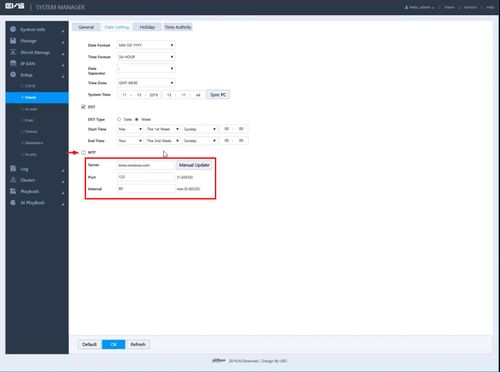This screenshot has width=500, height=372.
Task: Toggle the DST checkbox
Action: [x=83, y=107]
